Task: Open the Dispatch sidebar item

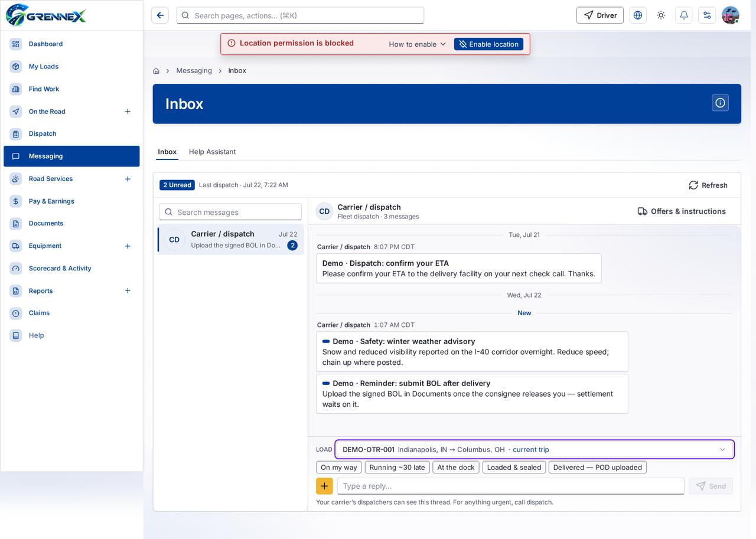Action: coord(71,134)
